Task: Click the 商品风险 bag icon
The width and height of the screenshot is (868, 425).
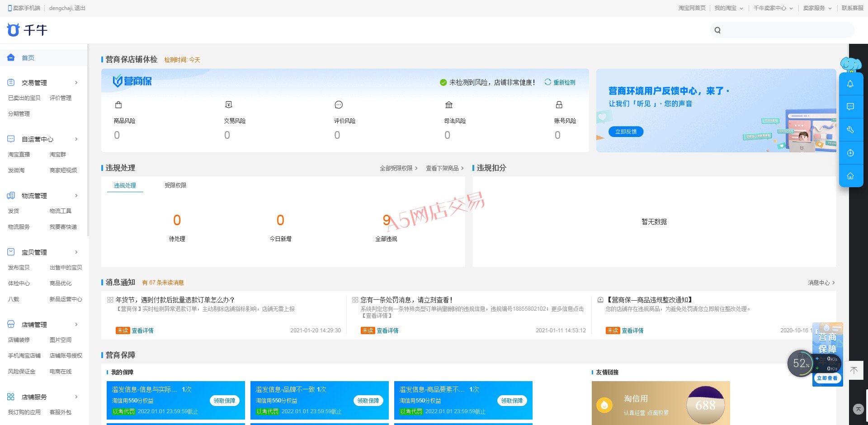Action: [118, 105]
